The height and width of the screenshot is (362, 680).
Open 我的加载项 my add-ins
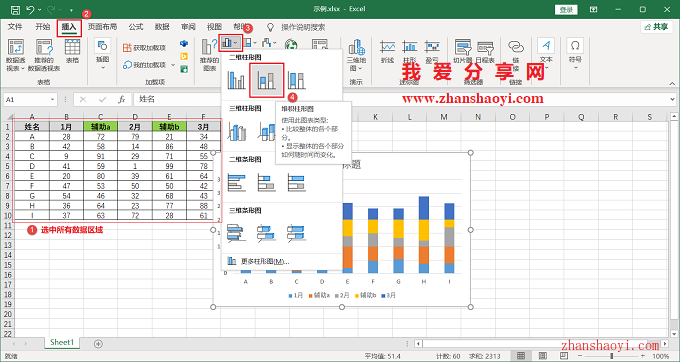pos(144,65)
